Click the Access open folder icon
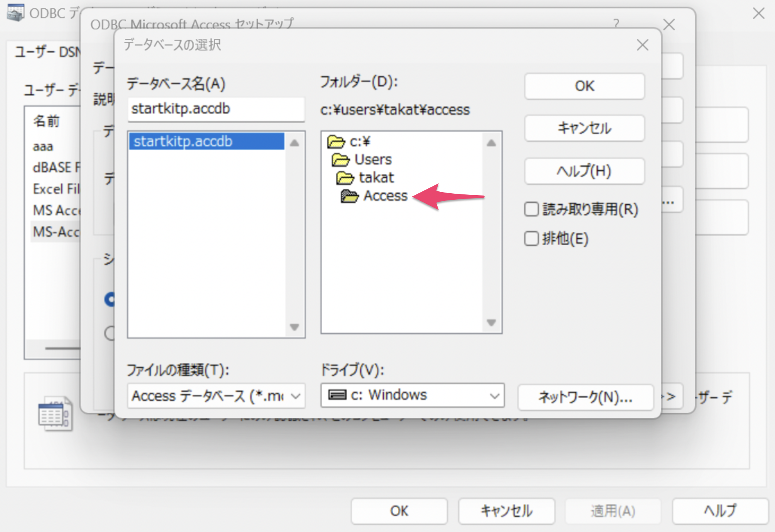775x532 pixels. tap(349, 196)
